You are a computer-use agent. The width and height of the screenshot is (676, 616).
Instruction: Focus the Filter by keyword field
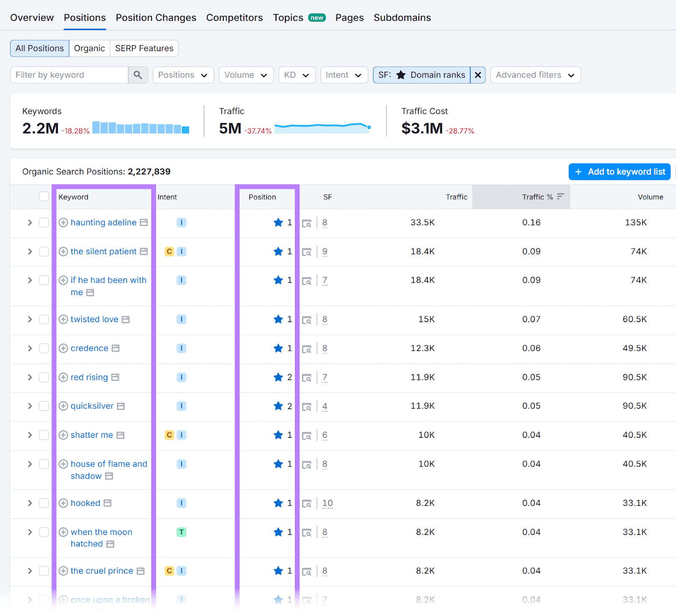(x=69, y=75)
